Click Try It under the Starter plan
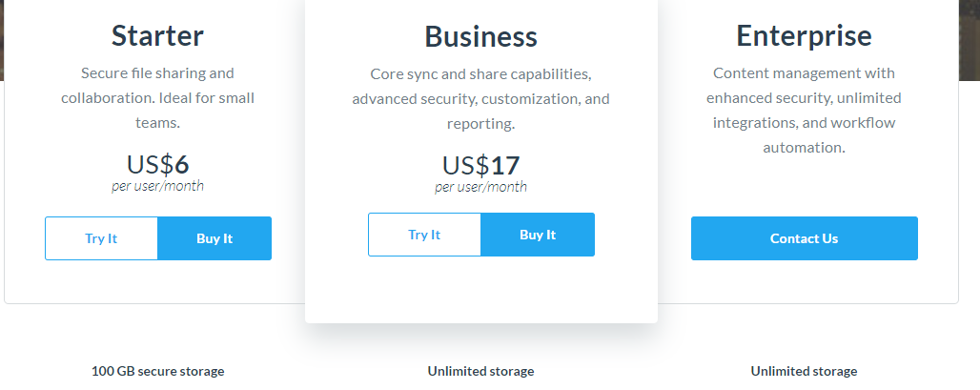This screenshot has height=390, width=980. click(x=101, y=238)
